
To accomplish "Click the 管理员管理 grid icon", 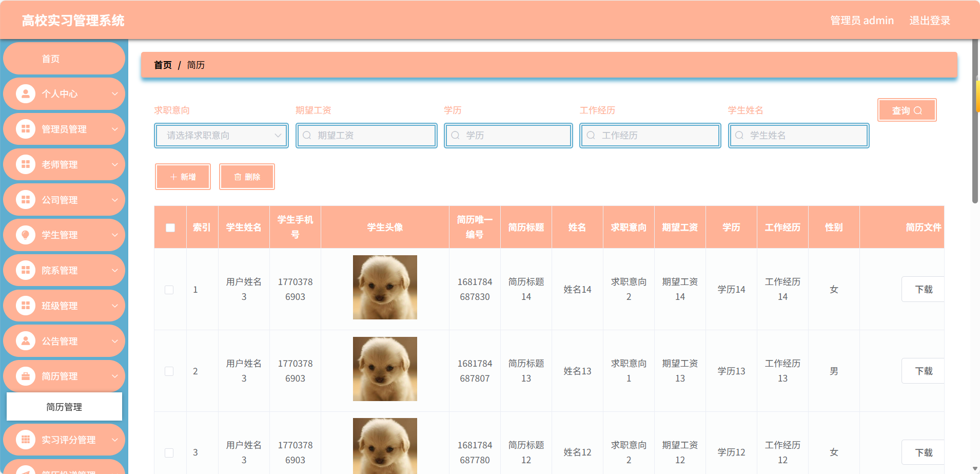I will (x=26, y=129).
